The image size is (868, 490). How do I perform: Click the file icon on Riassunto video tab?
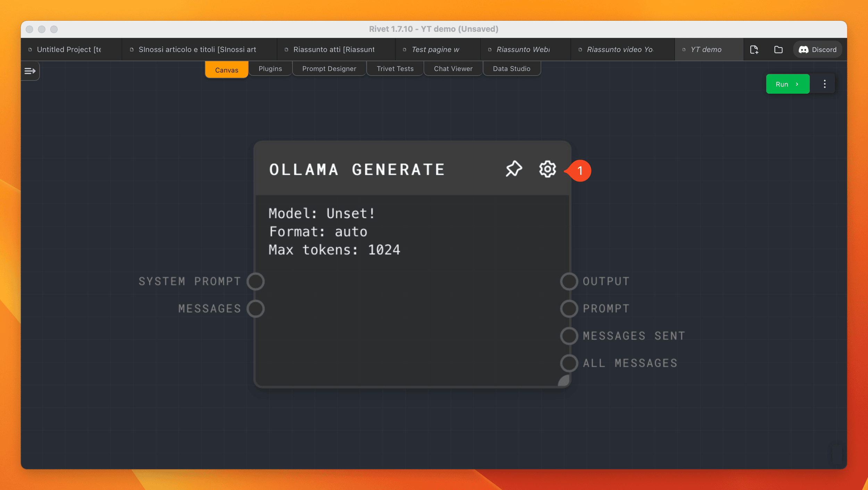(580, 50)
